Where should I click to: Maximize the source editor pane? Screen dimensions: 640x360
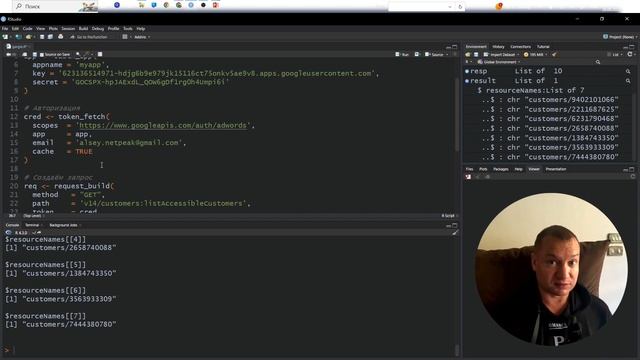(455, 47)
